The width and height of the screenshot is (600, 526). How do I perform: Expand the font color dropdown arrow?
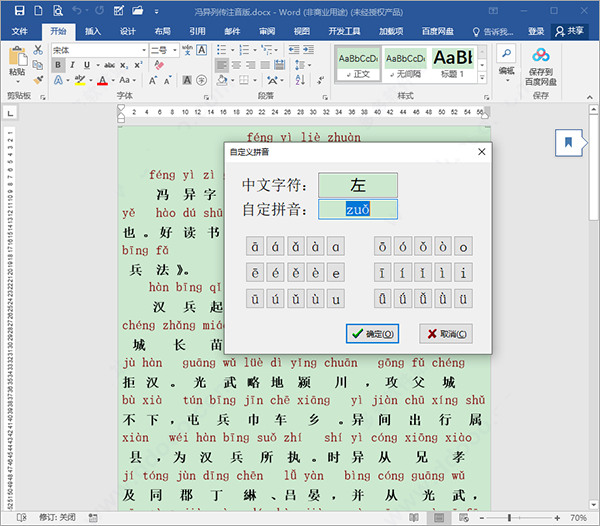coord(112,80)
